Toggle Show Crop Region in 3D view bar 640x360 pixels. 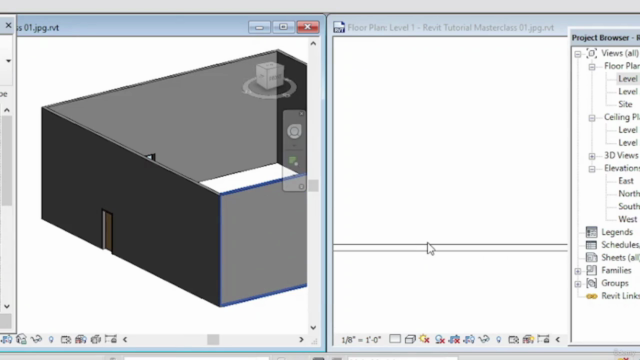(x=7, y=340)
